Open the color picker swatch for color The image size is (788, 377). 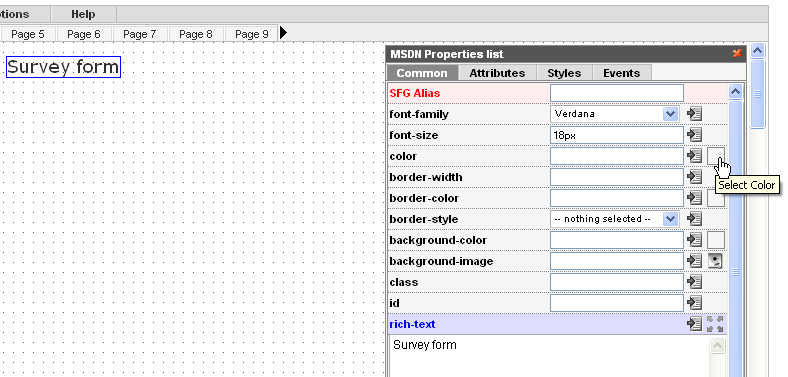click(x=716, y=156)
